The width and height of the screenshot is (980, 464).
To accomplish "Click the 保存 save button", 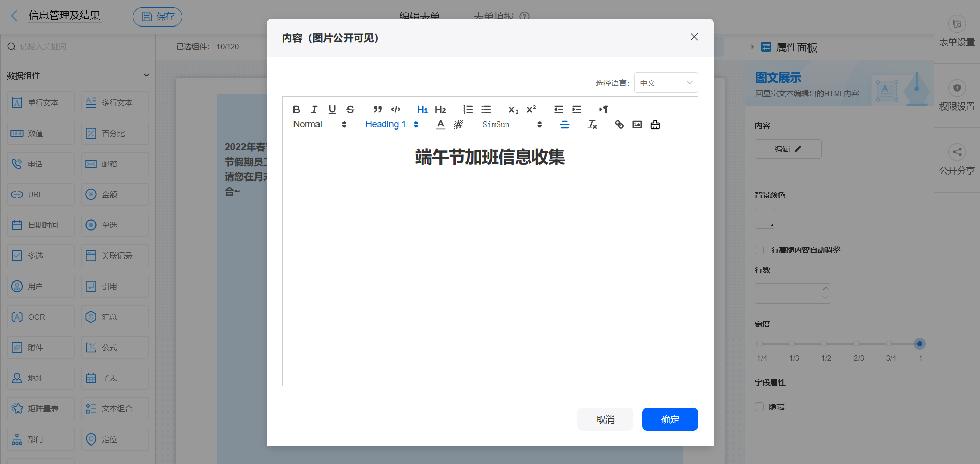I will coord(157,16).
